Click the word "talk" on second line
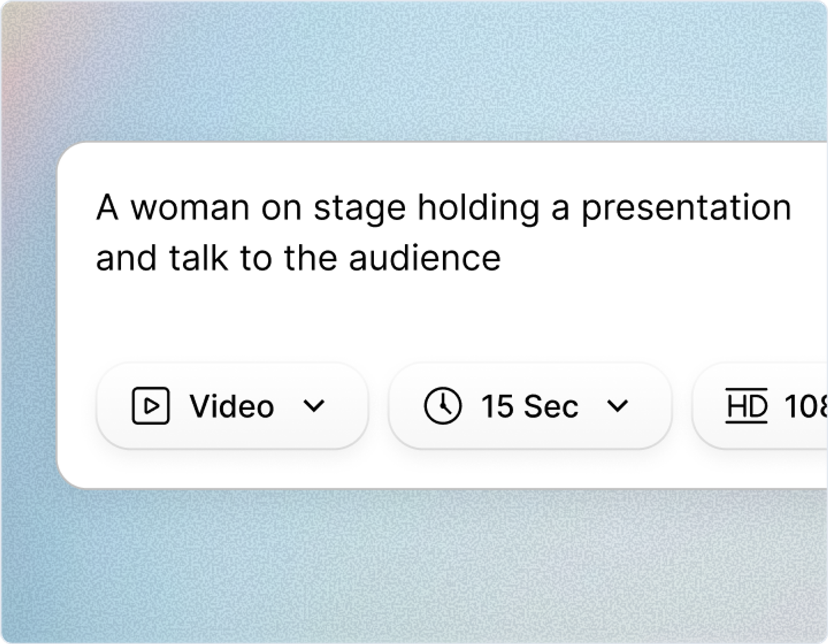 click(x=198, y=258)
